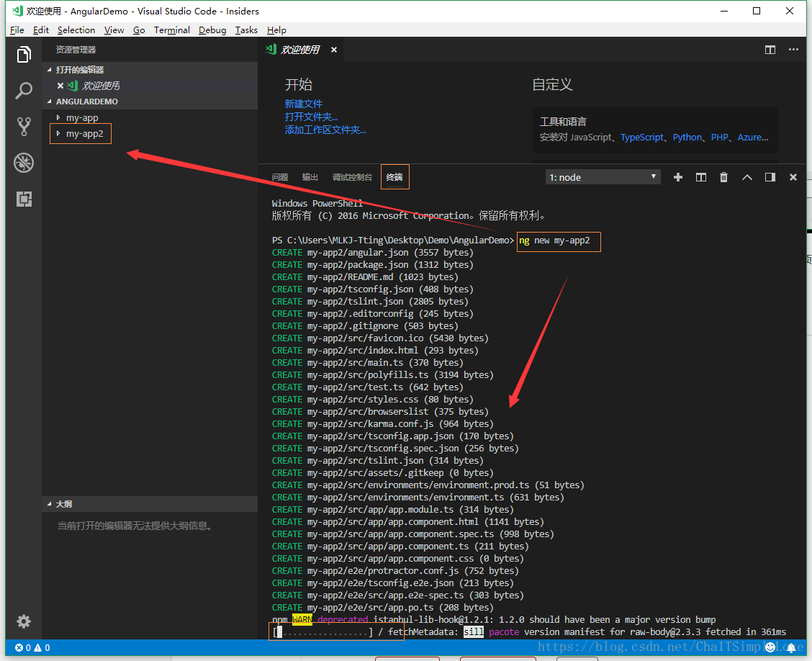This screenshot has width=812, height=661.
Task: Open the Manage gear menu
Action: (24, 621)
